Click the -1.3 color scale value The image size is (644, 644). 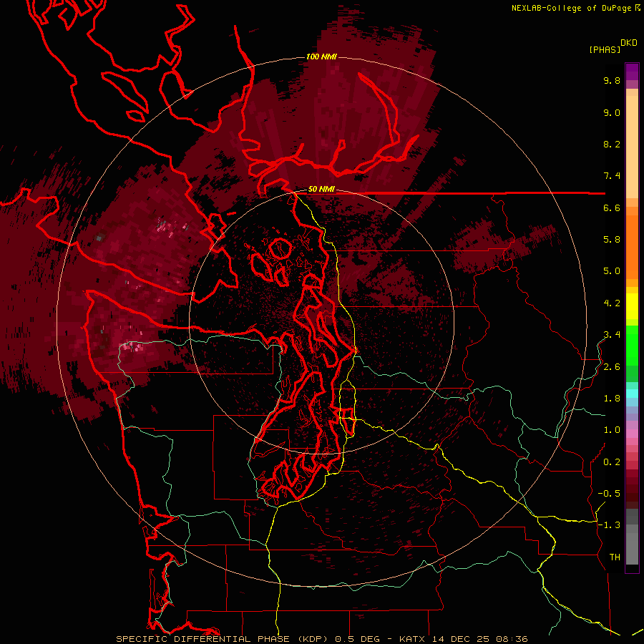[x=609, y=525]
